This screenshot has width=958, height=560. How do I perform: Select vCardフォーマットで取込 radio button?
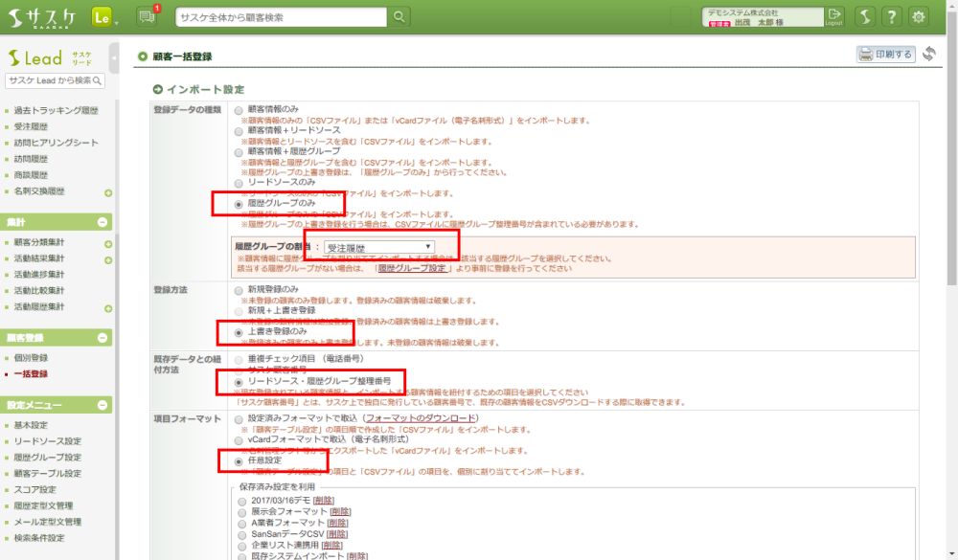tap(239, 440)
